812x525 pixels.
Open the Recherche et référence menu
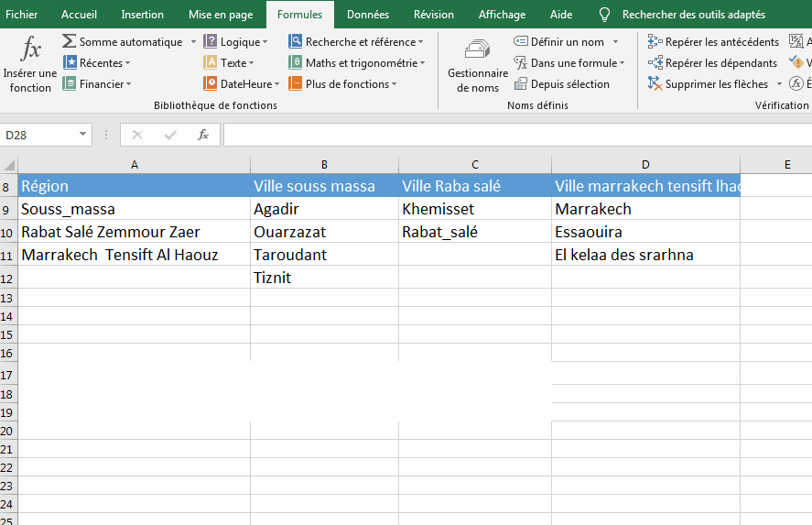tap(356, 41)
